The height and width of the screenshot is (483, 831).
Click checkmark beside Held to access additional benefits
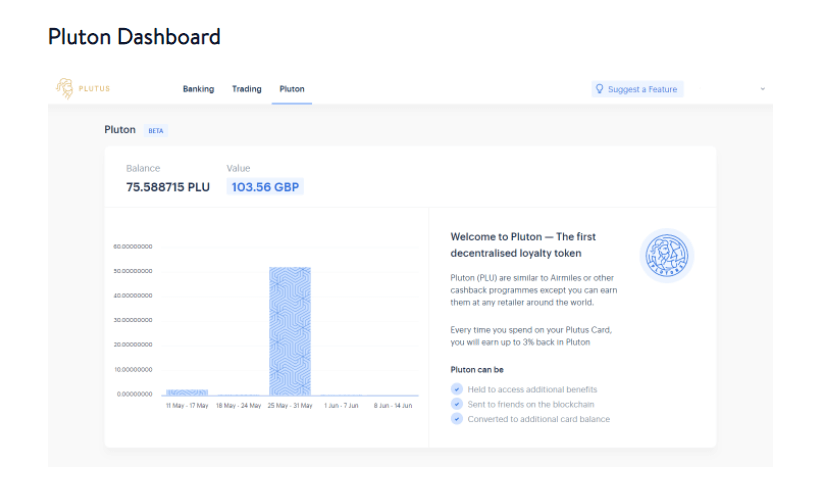click(x=457, y=389)
